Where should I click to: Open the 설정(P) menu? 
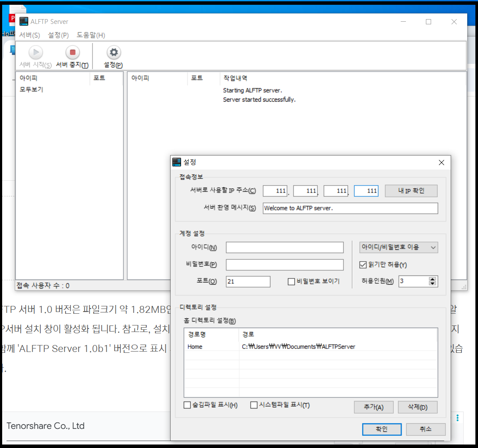pyautogui.click(x=58, y=35)
